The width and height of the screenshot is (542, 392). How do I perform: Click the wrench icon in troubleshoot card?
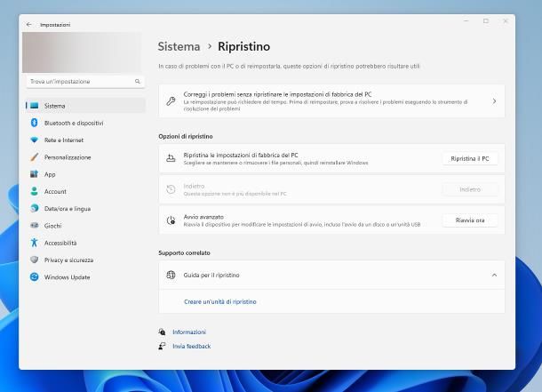tap(171, 101)
